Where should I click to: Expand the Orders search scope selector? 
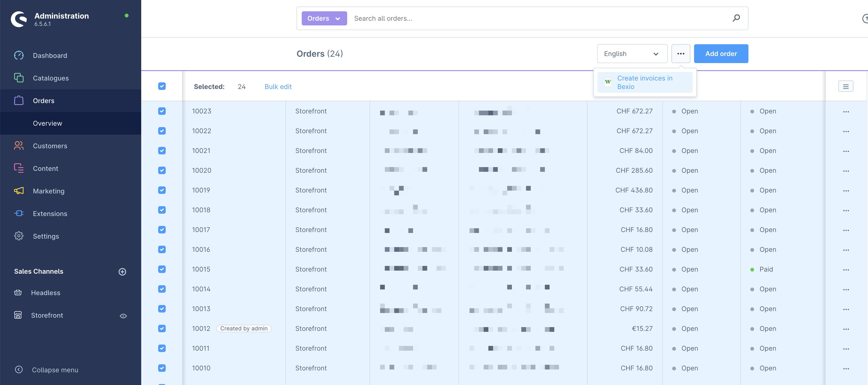324,18
